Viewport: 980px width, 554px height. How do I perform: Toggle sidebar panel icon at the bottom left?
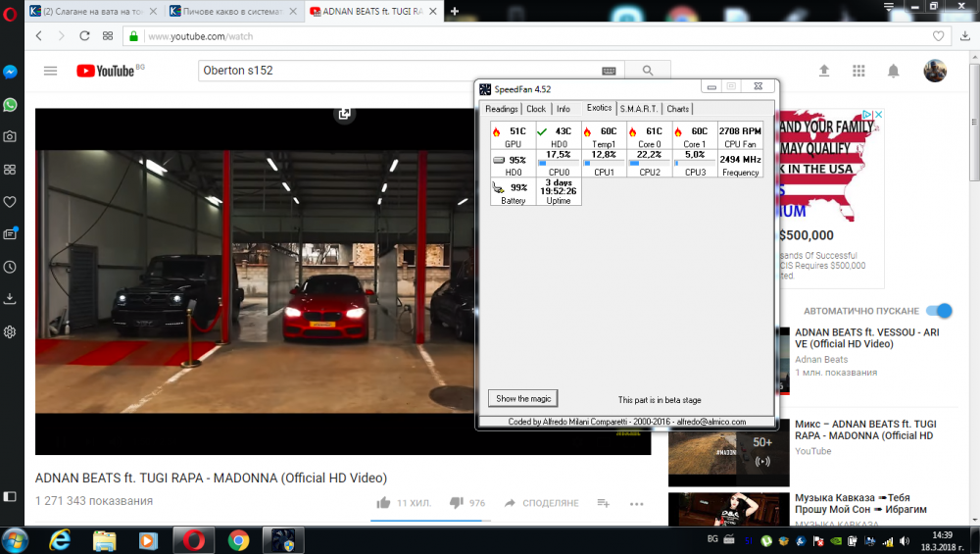10,496
